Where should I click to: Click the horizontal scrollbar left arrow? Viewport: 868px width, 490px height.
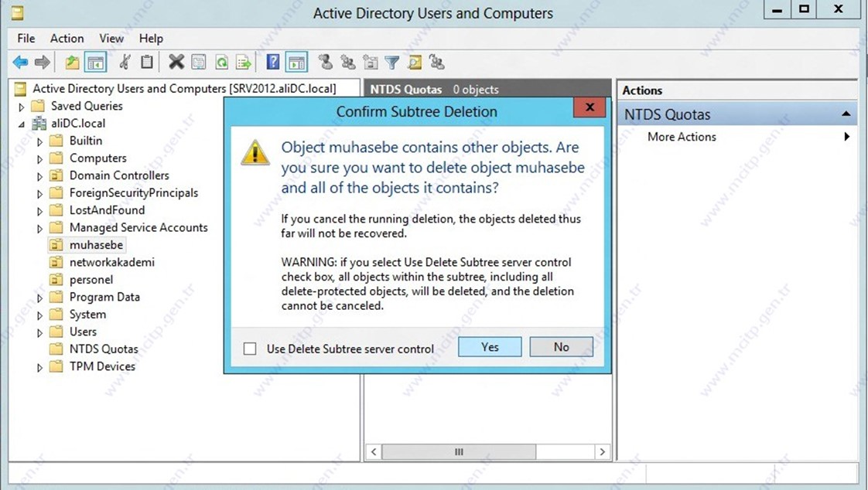(374, 452)
